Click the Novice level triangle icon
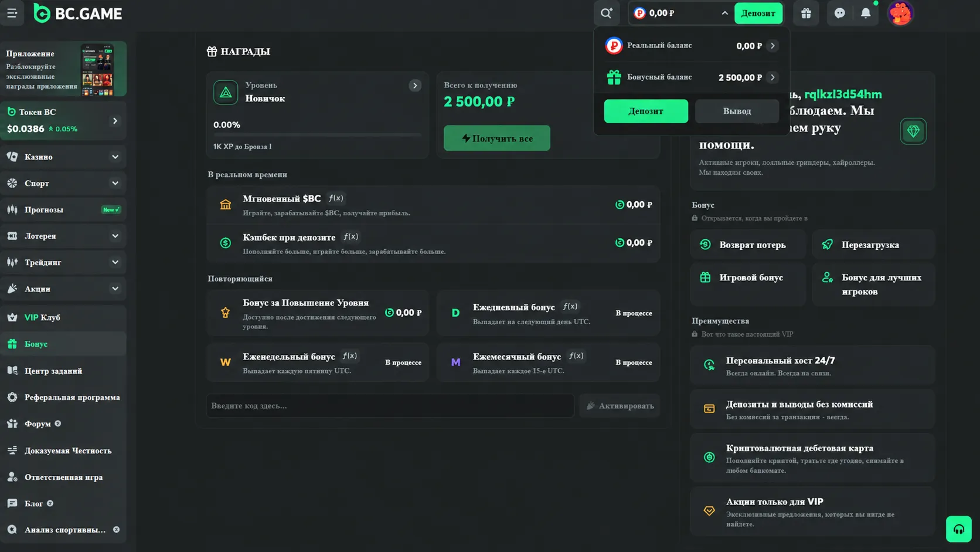Screen dimensions: 980x552 coord(226,93)
